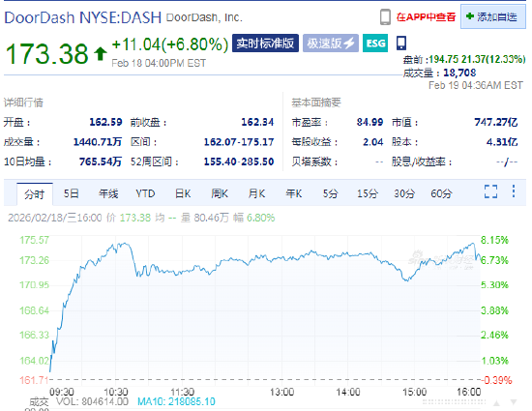Select the 60分 interval tab
Image resolution: width=532 pixels, height=411 pixels.
441,193
